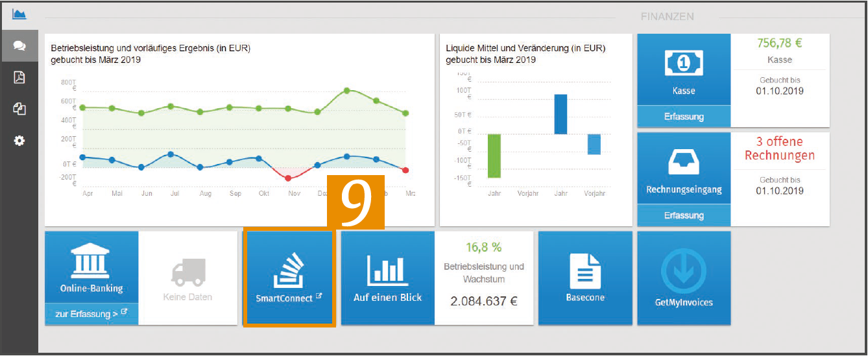
Task: Open the Online-Banking tile
Action: [91, 267]
